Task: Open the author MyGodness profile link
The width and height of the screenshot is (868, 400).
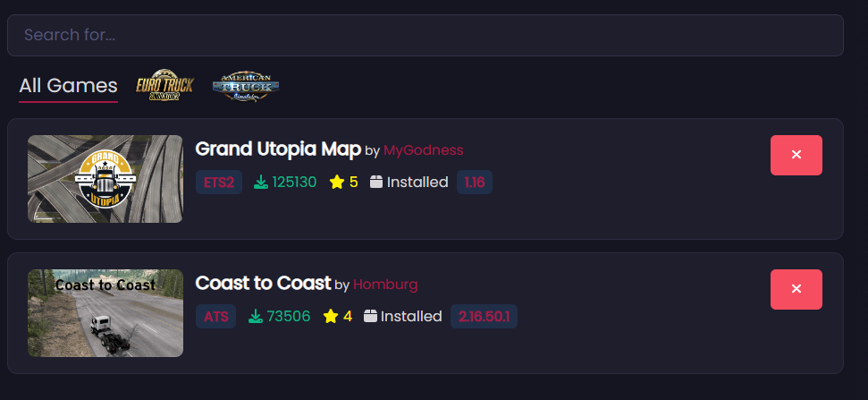Action: 423,149
